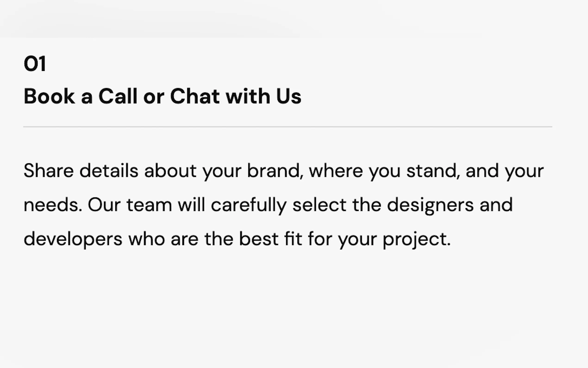
Task: Click the word "developers" on the last line
Action: [73, 239]
